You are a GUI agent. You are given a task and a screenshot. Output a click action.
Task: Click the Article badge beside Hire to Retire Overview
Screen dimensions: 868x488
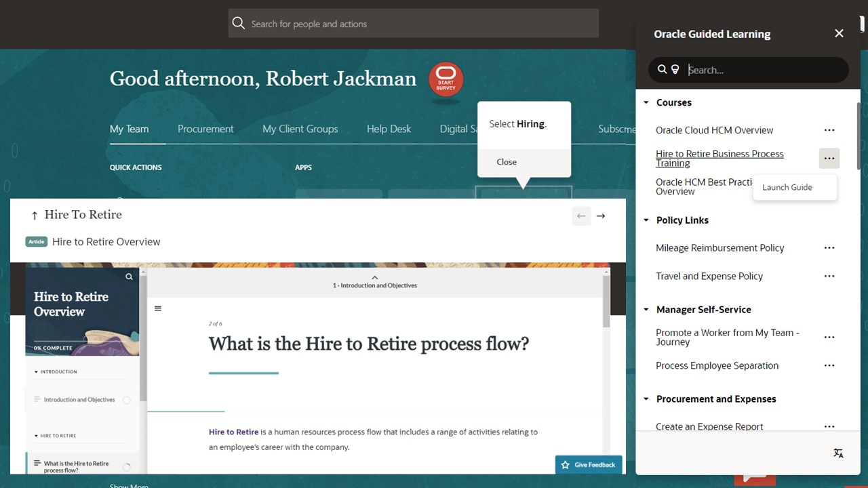tap(37, 241)
